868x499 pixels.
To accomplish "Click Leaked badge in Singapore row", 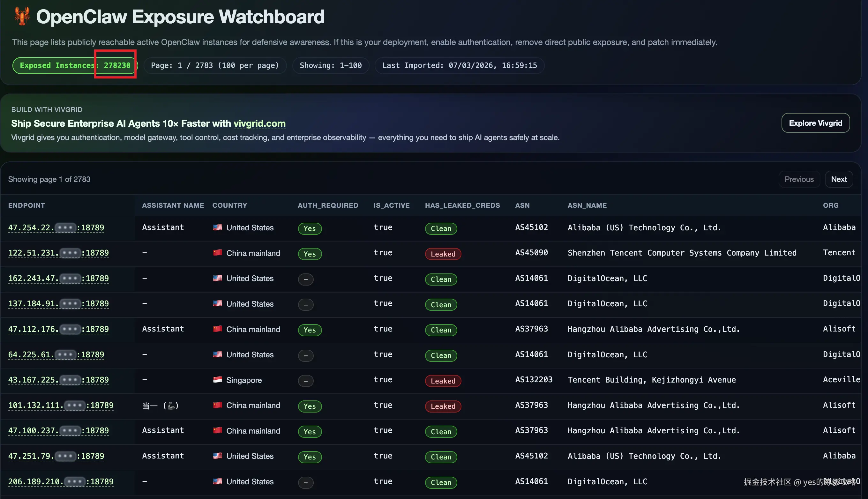I will (x=443, y=381).
